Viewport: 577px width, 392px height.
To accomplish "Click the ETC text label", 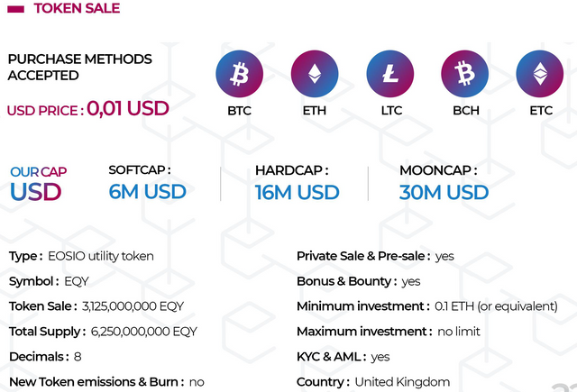I will (x=541, y=112).
